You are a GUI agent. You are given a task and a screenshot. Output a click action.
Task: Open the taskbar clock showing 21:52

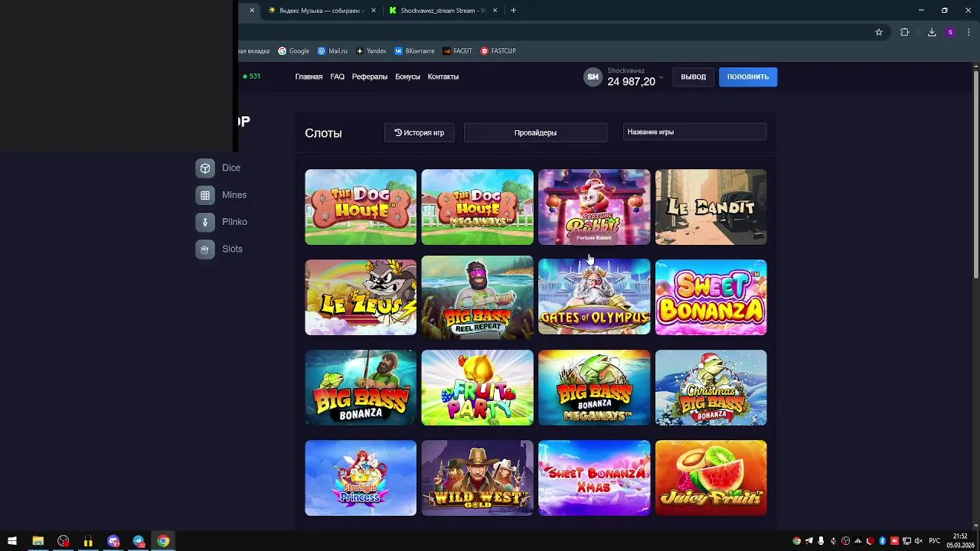coord(959,541)
